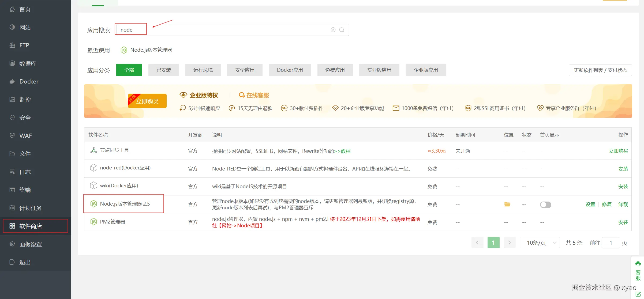Click the page number jump input
Image resolution: width=644 pixels, height=299 pixels.
611,243
